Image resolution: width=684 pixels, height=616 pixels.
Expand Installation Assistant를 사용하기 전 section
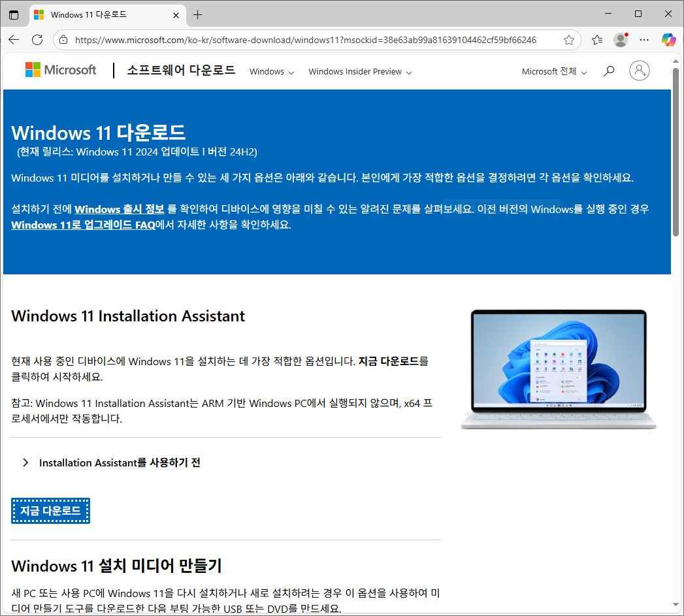[112, 462]
